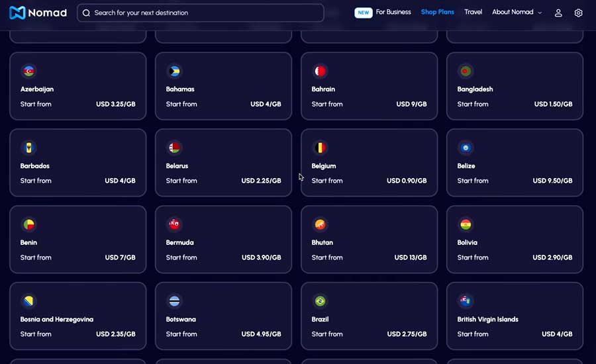Select the Bahrain country name
Viewport: 596px width, 364px height.
(x=323, y=89)
